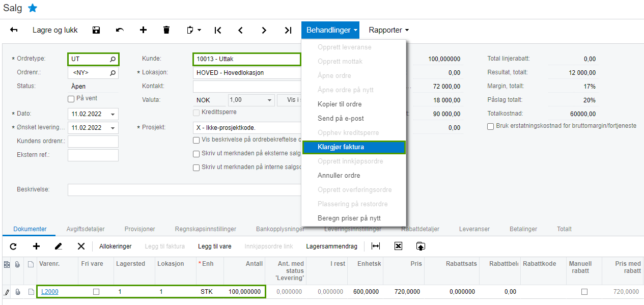Toggle Bruk erstatningskostnad for bruttomargin checkbox
The image size is (644, 305).
[x=490, y=126]
